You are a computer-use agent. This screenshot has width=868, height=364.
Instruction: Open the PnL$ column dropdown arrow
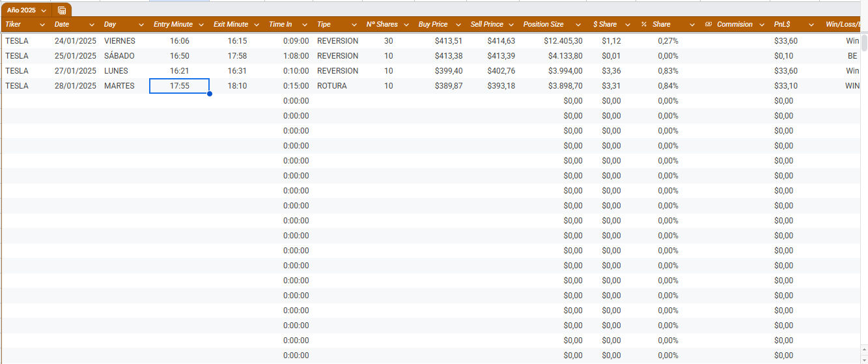[x=811, y=25]
